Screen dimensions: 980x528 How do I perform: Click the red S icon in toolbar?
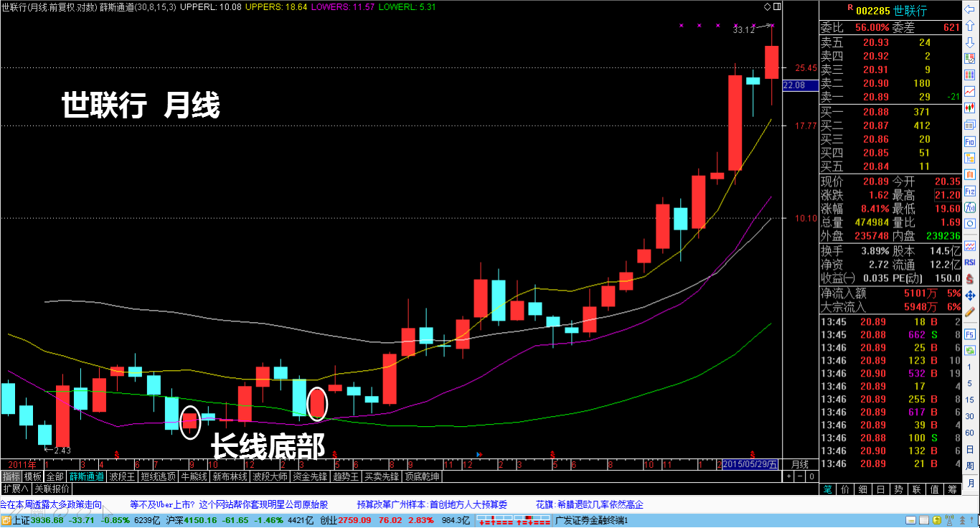[969, 278]
